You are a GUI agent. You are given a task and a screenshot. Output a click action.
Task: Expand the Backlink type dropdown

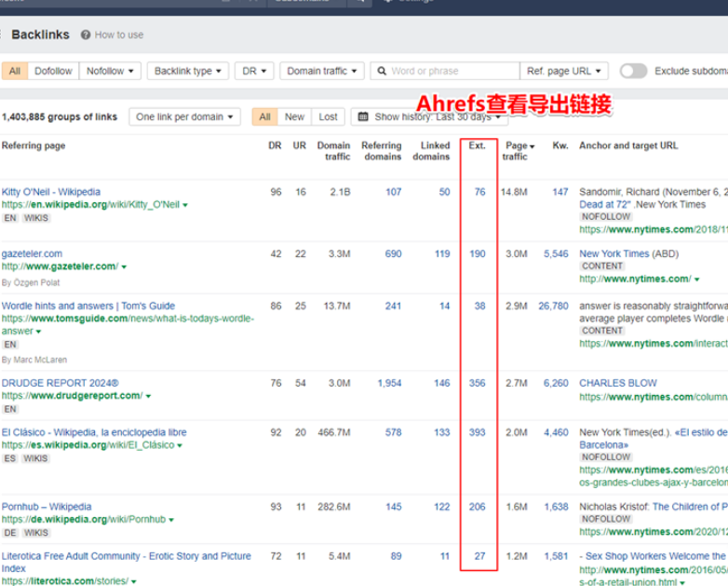pos(187,71)
